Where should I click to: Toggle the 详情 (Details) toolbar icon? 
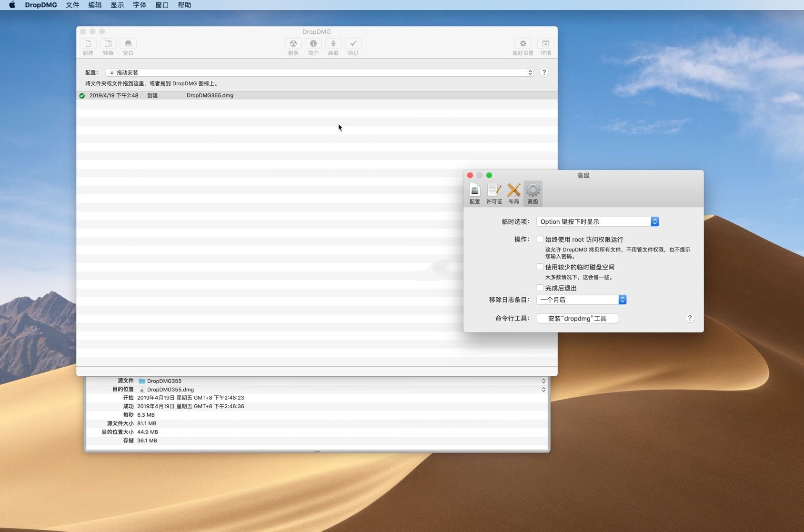pyautogui.click(x=546, y=43)
